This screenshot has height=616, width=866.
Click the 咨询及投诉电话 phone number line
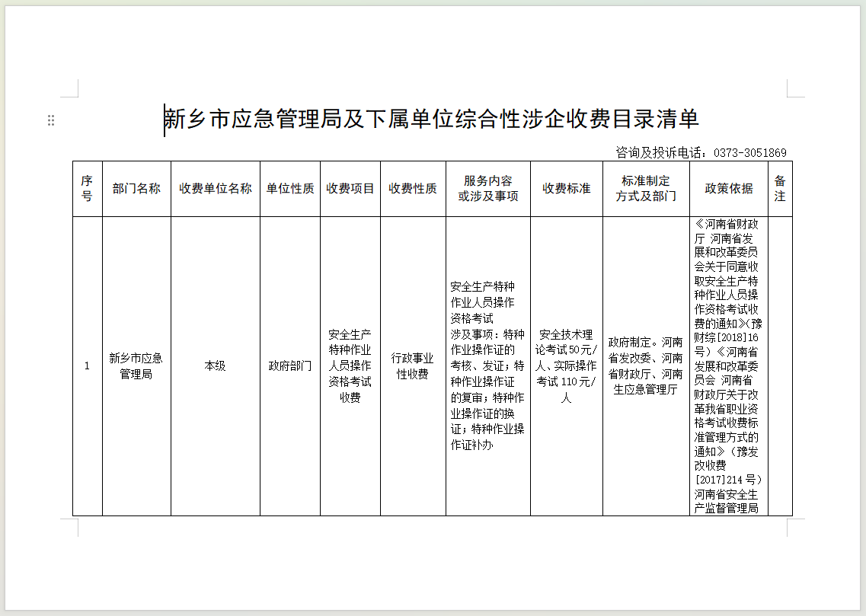[x=701, y=153]
